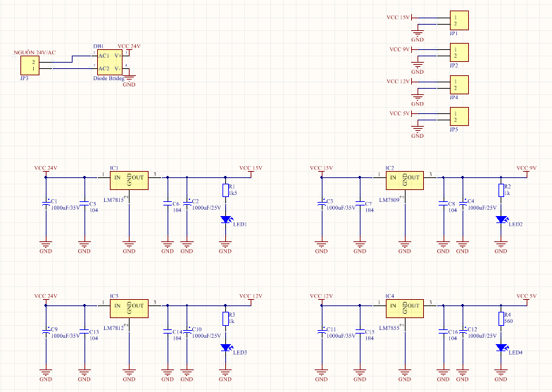Select capacitor C7 symbol

360,203
